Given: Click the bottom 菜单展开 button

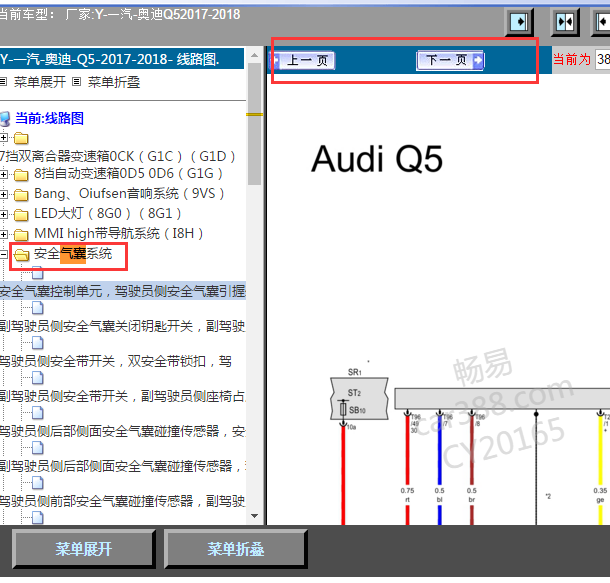Looking at the screenshot, I should (84, 549).
